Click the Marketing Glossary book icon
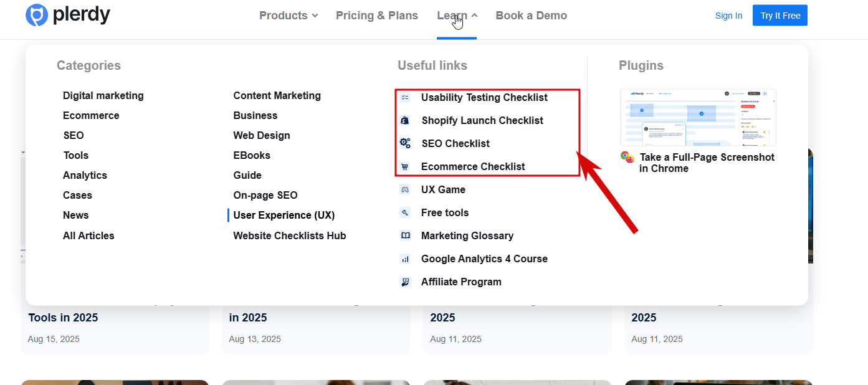This screenshot has width=868, height=385. pos(405,235)
